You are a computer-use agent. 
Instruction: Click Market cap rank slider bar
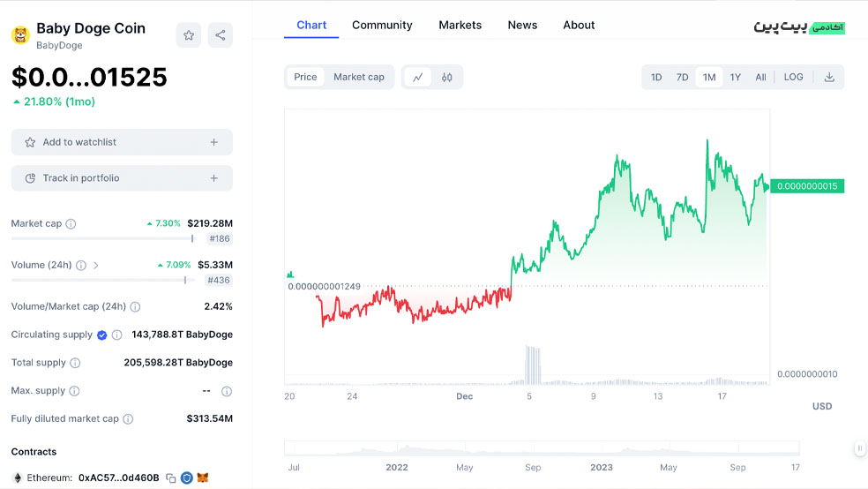tap(103, 238)
